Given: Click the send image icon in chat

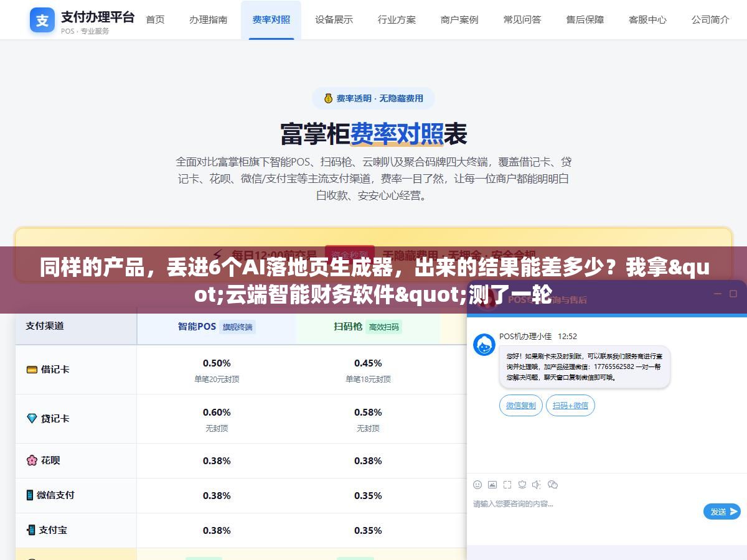Looking at the screenshot, I should [x=492, y=485].
